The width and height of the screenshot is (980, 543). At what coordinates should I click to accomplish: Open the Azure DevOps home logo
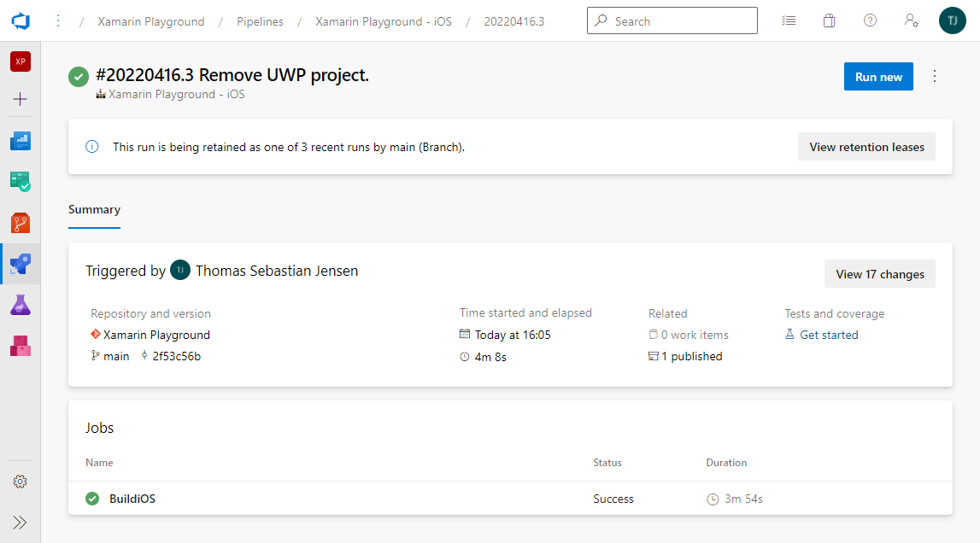coord(21,20)
